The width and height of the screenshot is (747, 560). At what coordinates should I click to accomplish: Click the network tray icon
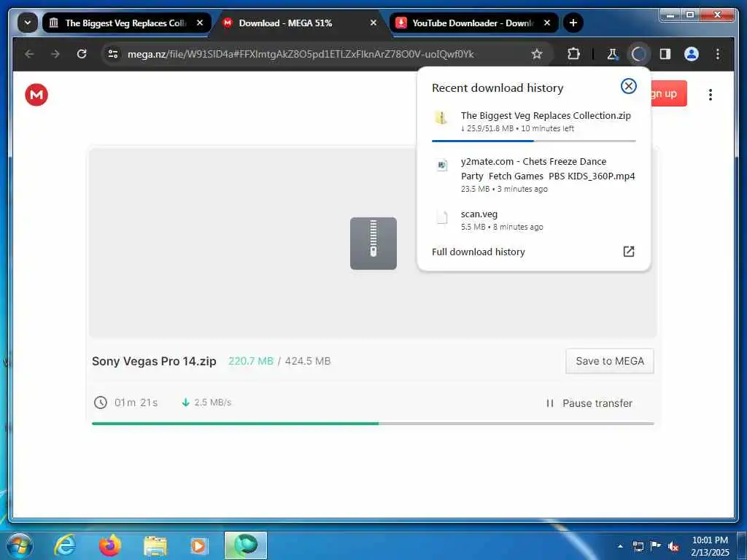(x=638, y=546)
